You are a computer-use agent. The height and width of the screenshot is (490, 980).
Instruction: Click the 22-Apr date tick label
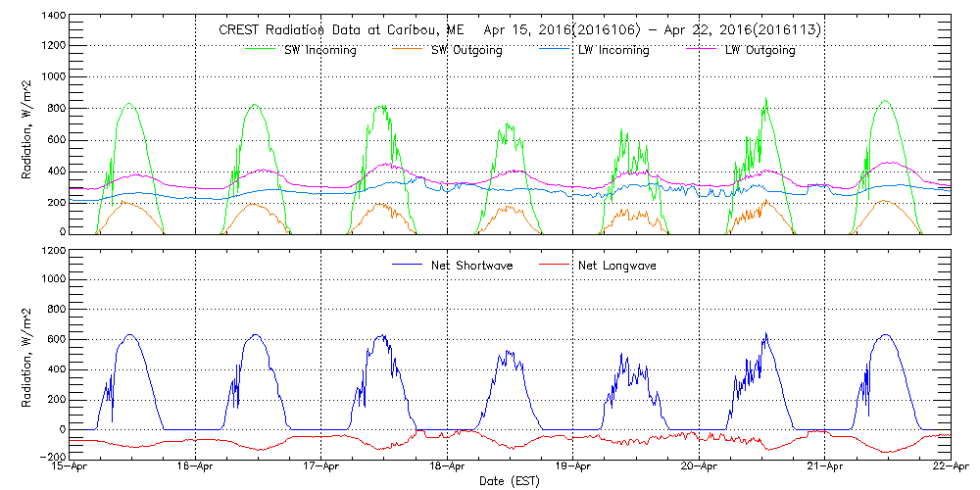(x=949, y=467)
